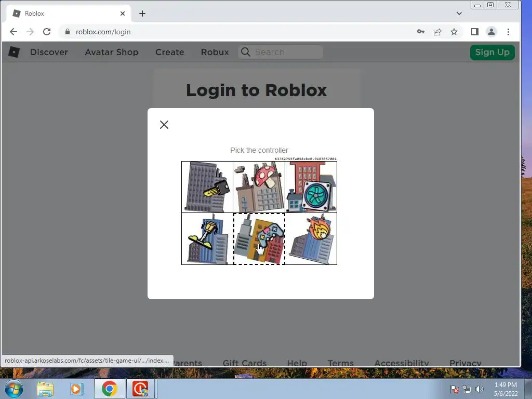Open Action Center flag in tray
This screenshot has width=532, height=399.
(455, 389)
